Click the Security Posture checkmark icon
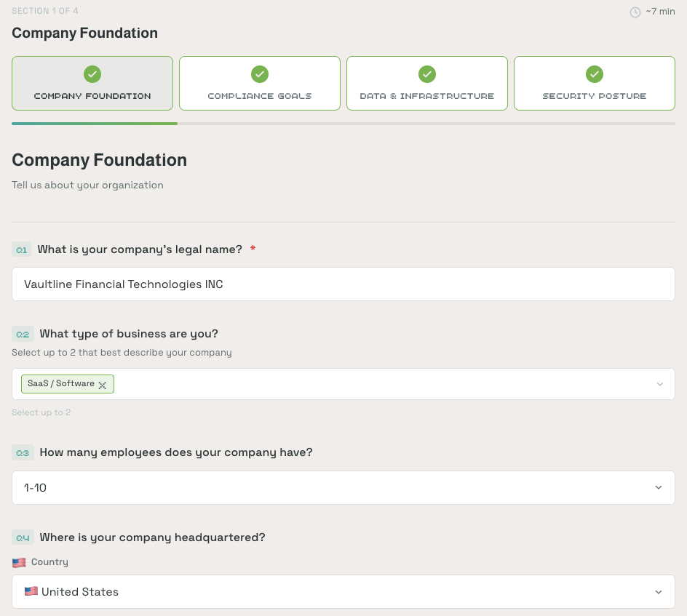687x616 pixels. [x=595, y=74]
